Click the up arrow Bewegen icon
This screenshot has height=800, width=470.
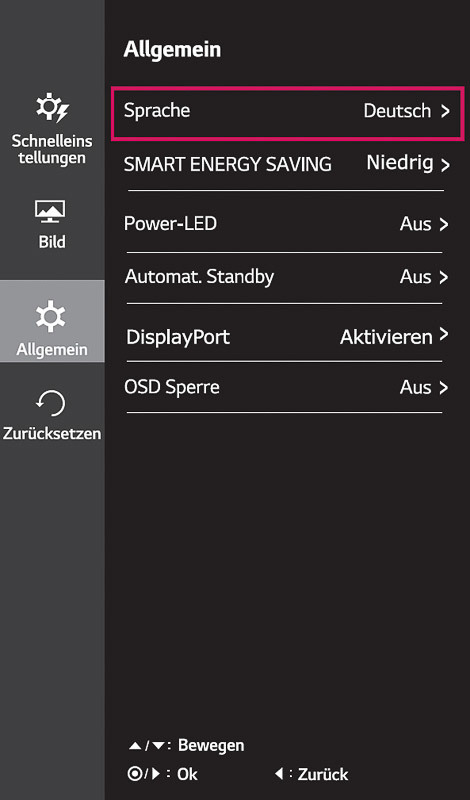(x=135, y=746)
